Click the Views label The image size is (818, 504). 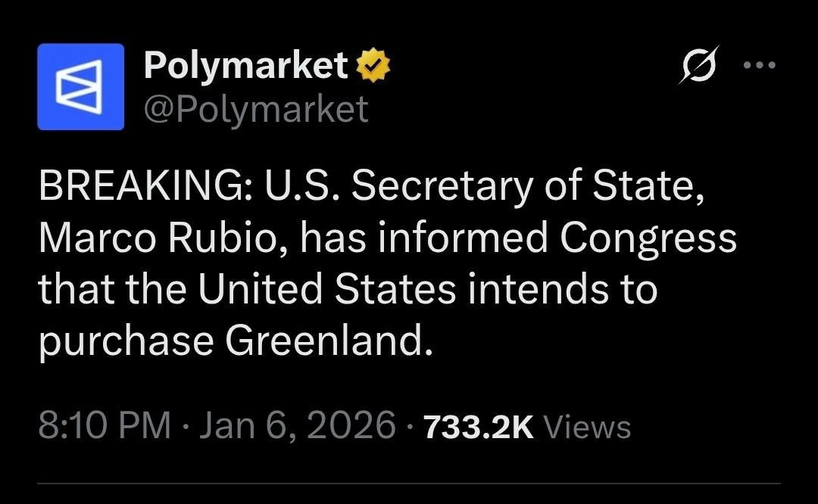coord(587,426)
